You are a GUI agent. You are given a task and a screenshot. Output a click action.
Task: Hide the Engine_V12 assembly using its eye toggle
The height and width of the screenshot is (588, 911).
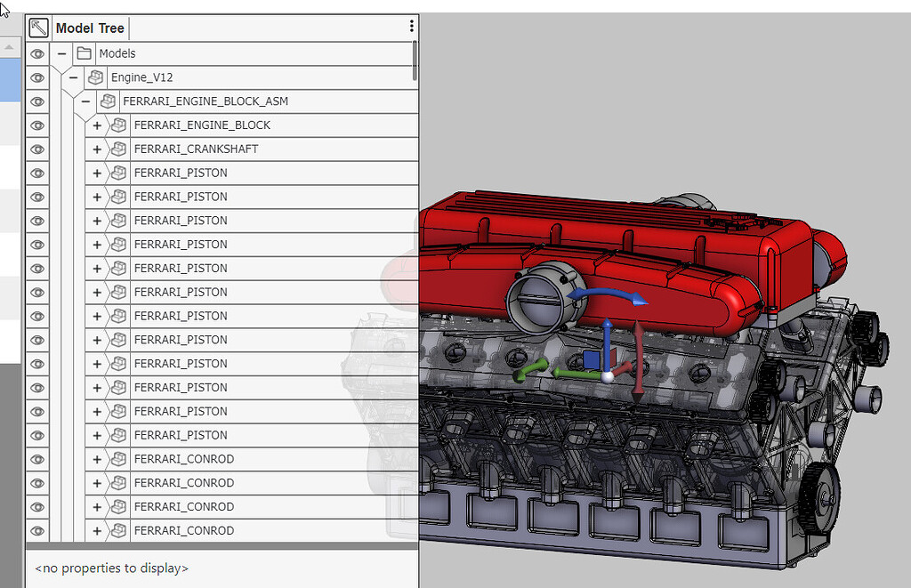click(x=36, y=77)
